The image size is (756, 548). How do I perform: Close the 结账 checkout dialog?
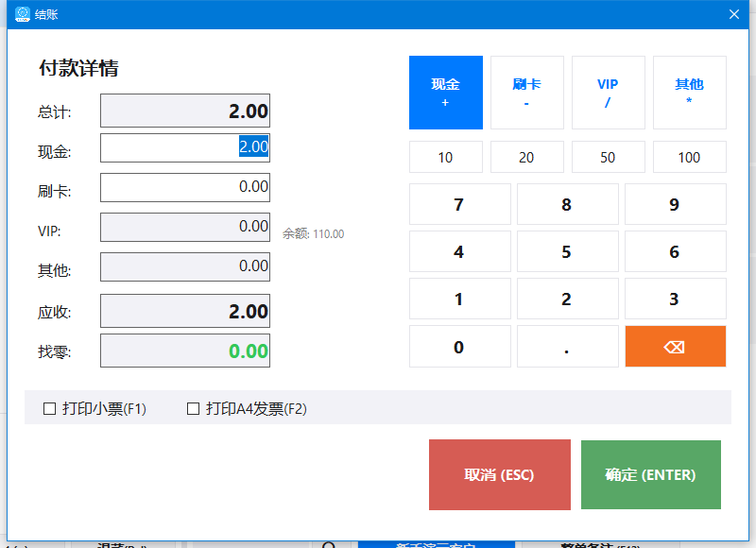tap(734, 14)
